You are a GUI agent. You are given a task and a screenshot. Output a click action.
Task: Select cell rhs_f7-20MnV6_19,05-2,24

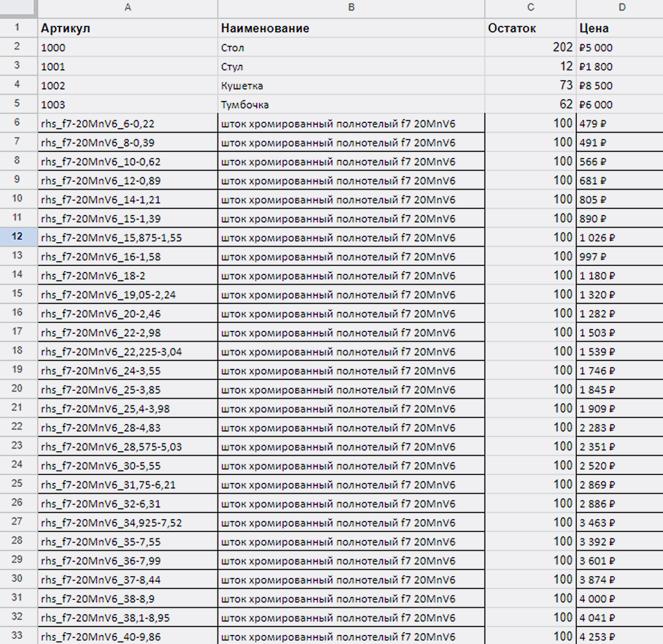click(128, 294)
